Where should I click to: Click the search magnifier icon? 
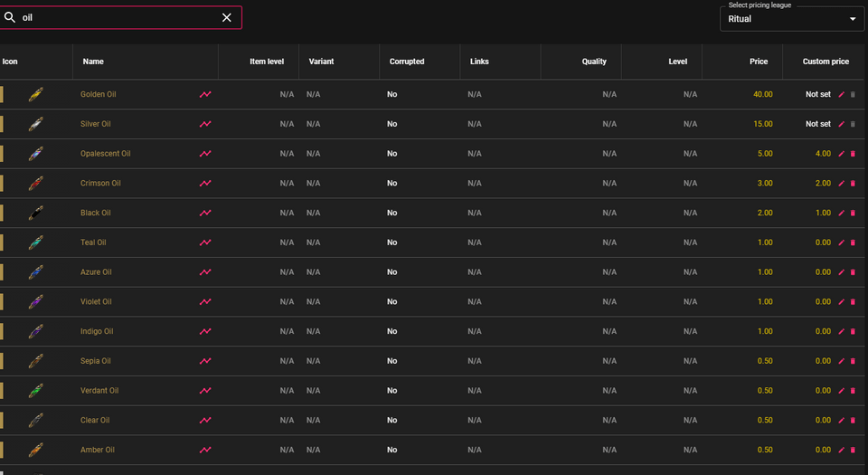[10, 17]
